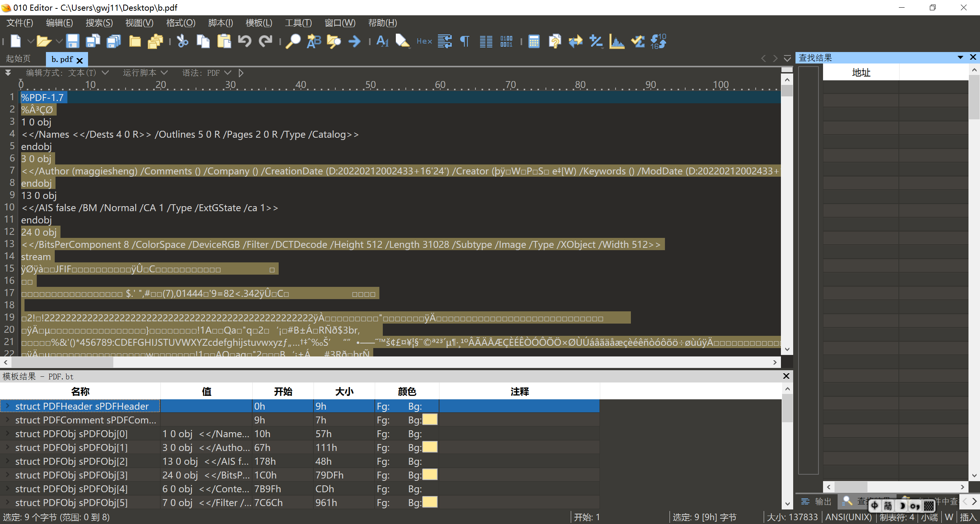Toggle Hex editing mode button

424,41
